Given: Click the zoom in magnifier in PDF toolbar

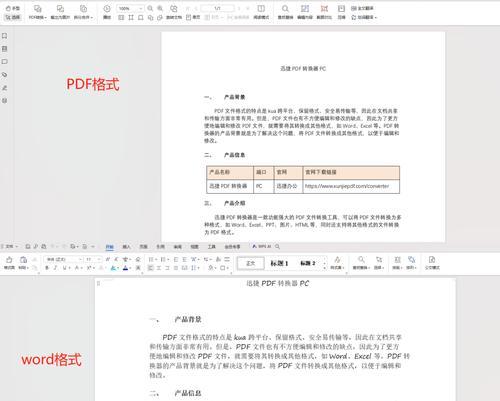Looking at the screenshot, I should [160, 8].
